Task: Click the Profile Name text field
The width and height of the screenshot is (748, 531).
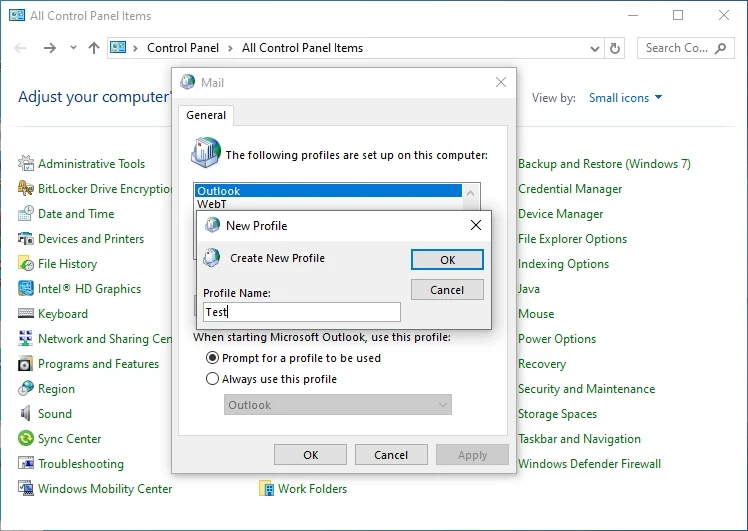Action: coord(301,312)
